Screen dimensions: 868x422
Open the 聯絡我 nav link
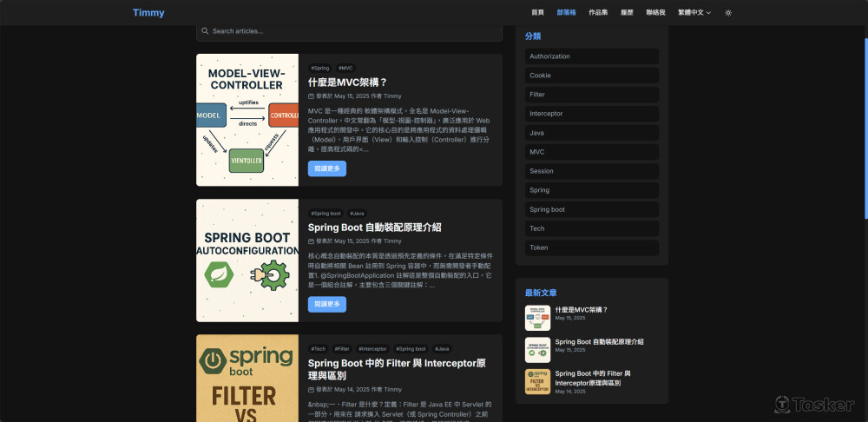click(655, 13)
